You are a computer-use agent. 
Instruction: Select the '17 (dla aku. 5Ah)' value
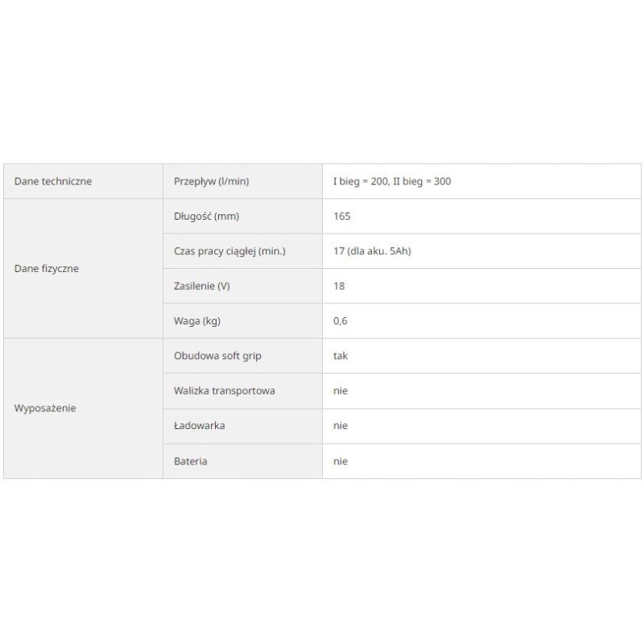[373, 251]
